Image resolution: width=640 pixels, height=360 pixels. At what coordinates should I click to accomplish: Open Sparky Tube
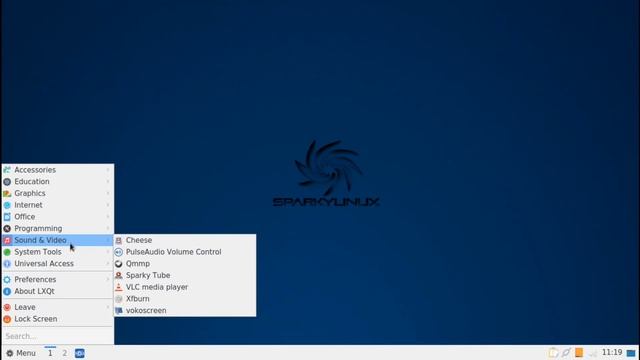pos(185,275)
